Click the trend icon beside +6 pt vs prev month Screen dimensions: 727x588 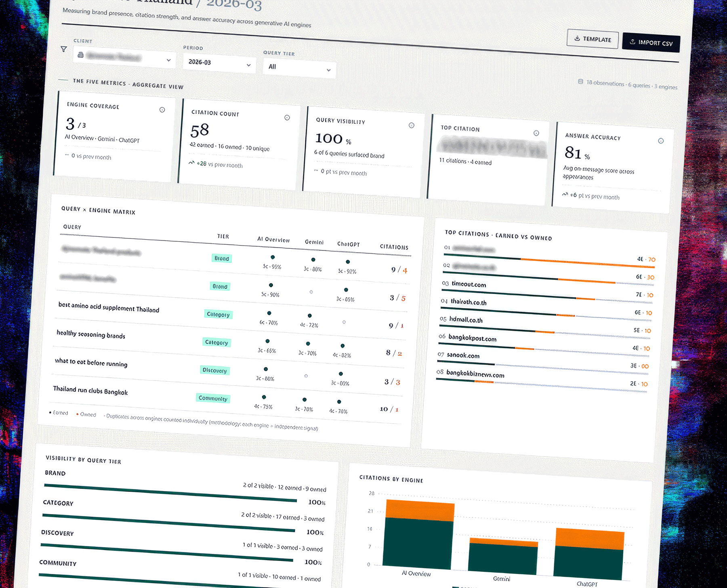(565, 194)
